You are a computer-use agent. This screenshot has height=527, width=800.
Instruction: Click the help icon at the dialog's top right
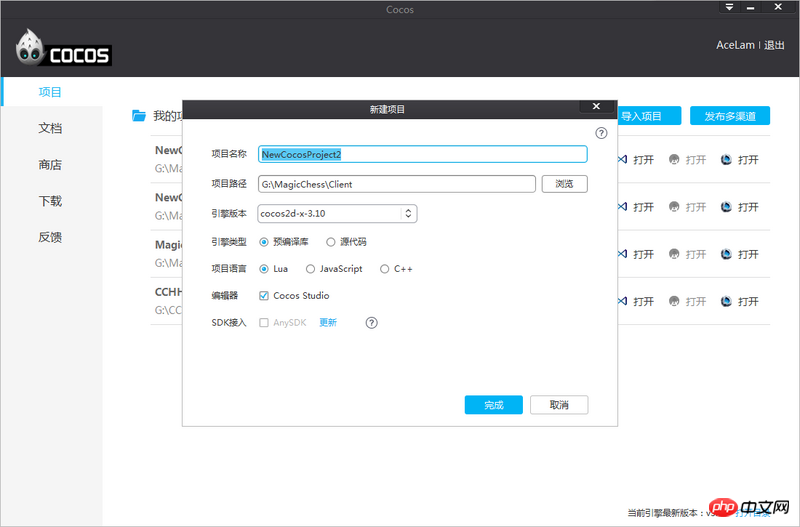coord(602,133)
